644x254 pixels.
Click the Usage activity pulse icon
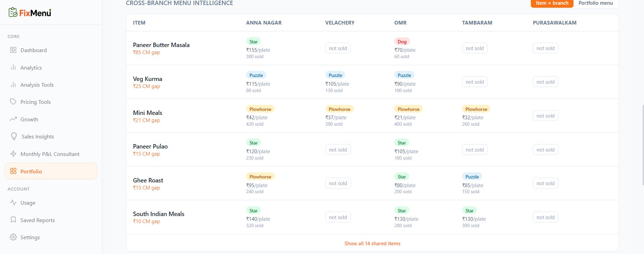(13, 203)
